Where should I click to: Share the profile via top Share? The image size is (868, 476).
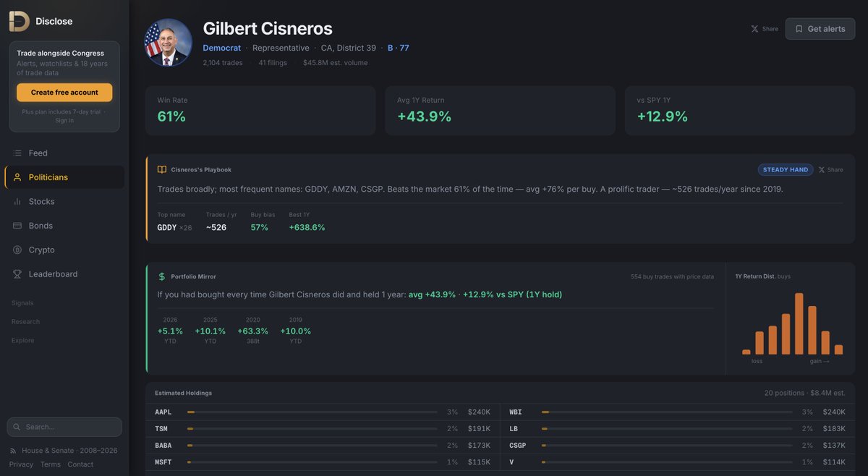[x=765, y=29]
